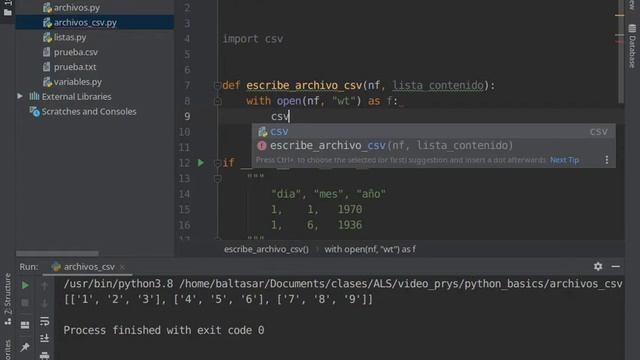Collapse the if block fold marker
The image size is (640, 360).
218,163
